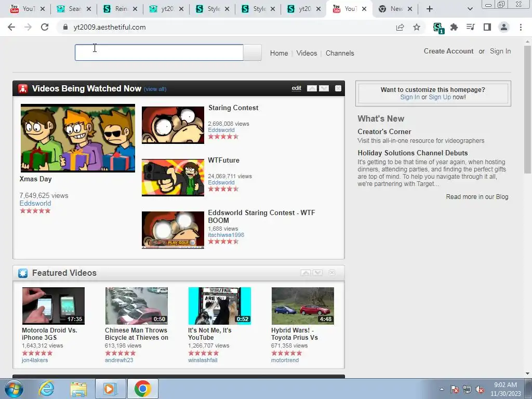Click the Chrome taskbar icon
532x399 pixels.
coord(142,389)
